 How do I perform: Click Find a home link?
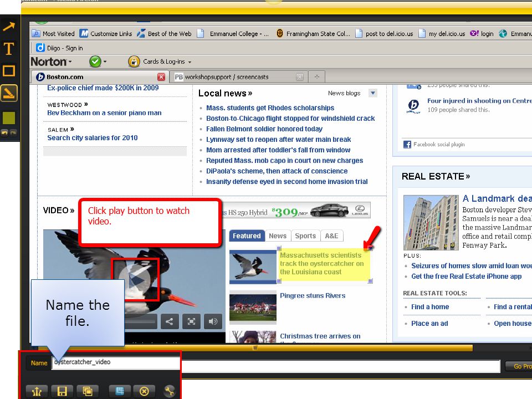tap(430, 306)
